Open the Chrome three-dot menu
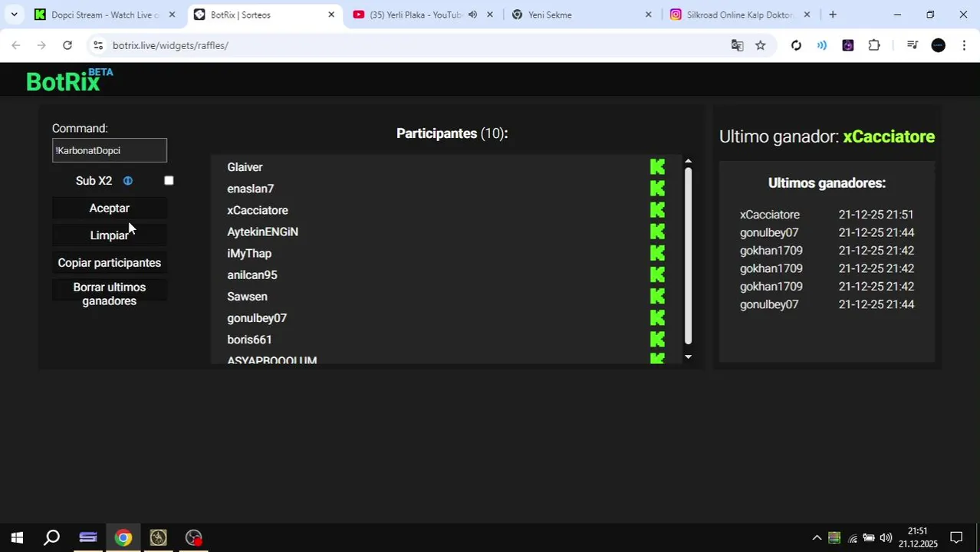This screenshot has width=980, height=552. point(964,45)
